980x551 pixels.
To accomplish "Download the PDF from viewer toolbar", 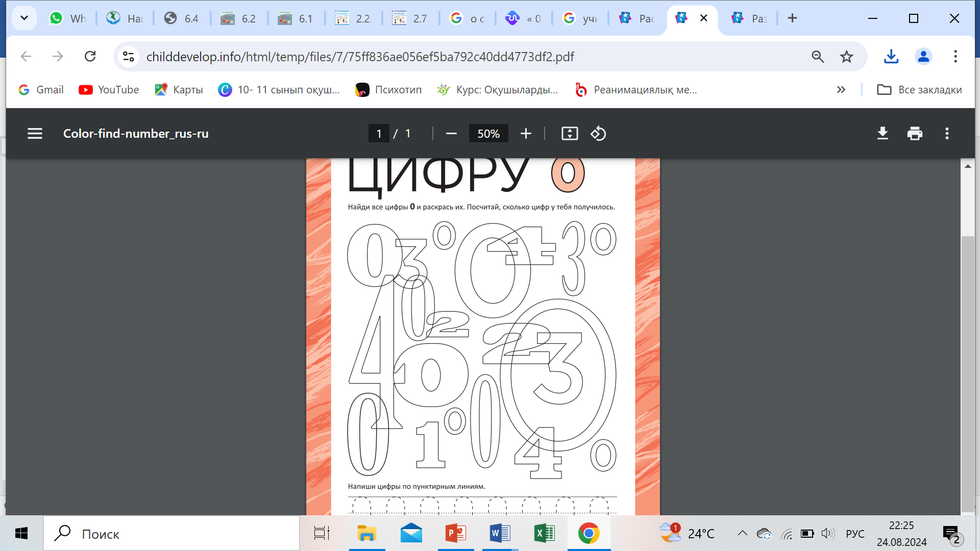I will point(883,134).
